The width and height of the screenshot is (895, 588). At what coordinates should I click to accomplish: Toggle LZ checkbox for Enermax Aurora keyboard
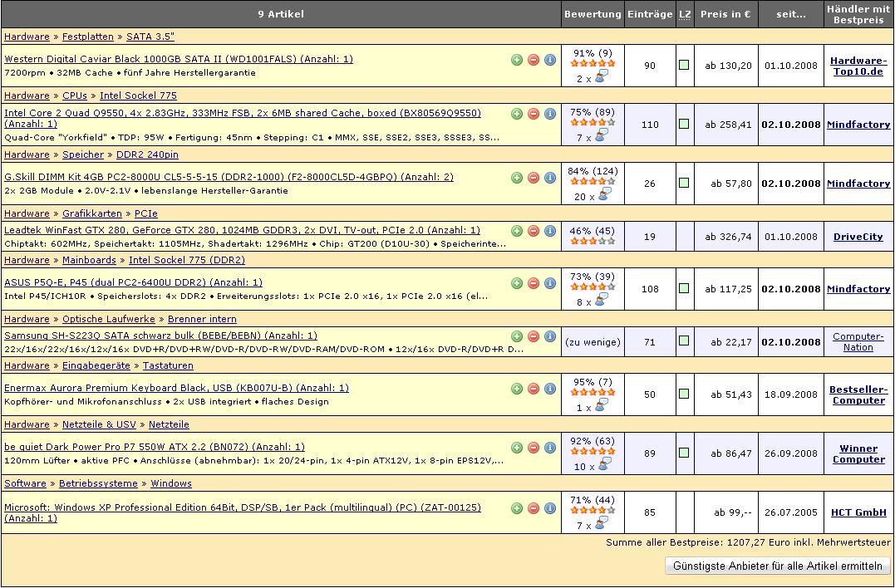pos(684,394)
